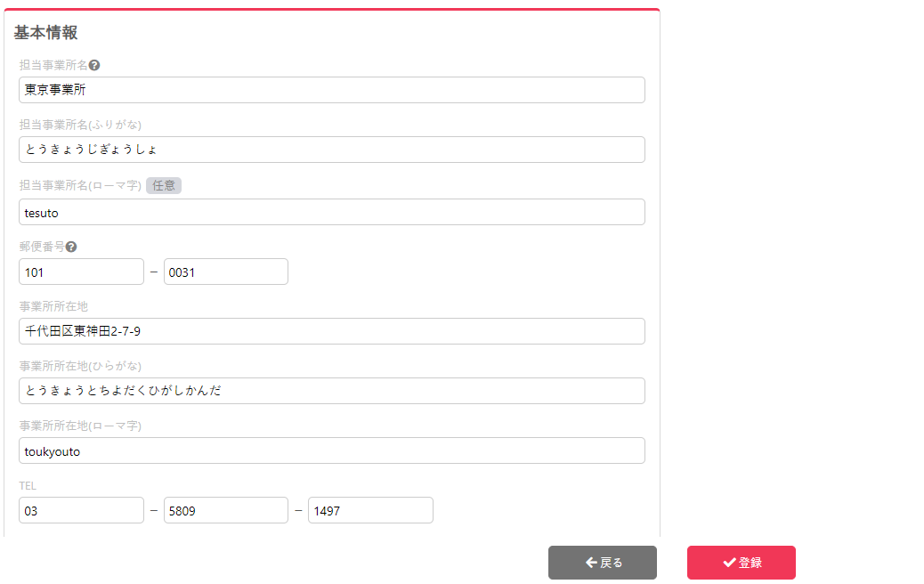Viewport: 924px width, 584px height.
Task: Click the 担当事業所名(ふりがな) label
Action: pos(80,125)
